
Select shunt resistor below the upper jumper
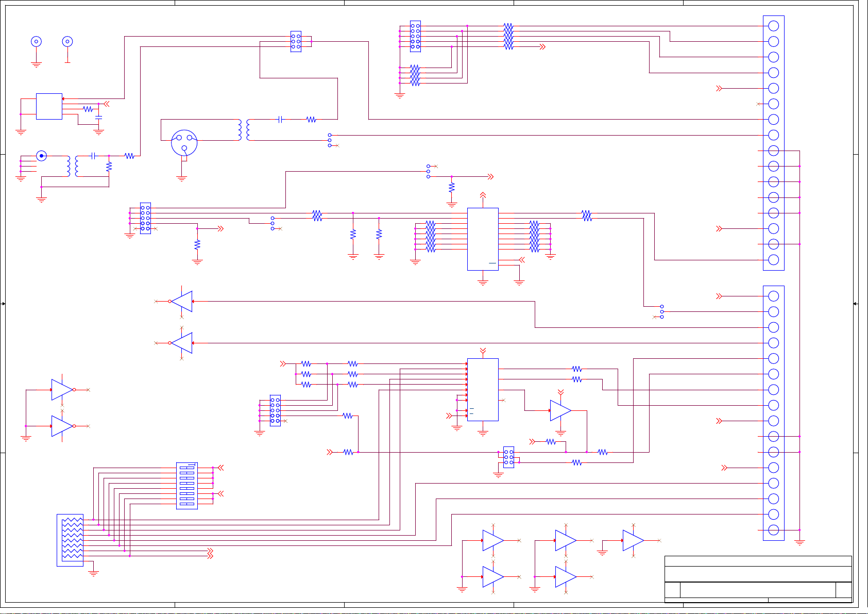(x=452, y=187)
